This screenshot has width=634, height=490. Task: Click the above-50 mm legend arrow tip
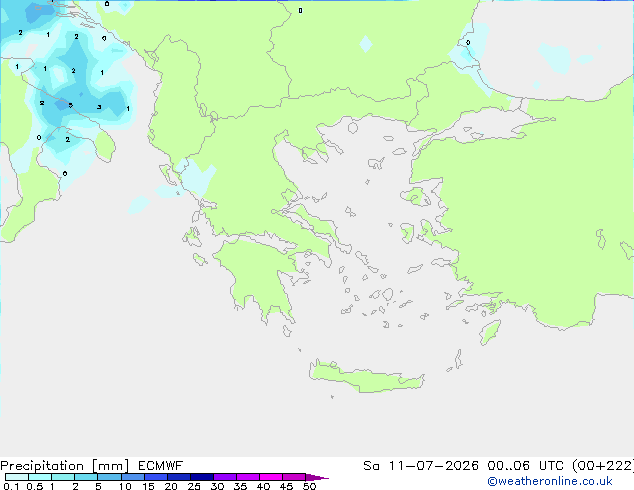pyautogui.click(x=317, y=477)
